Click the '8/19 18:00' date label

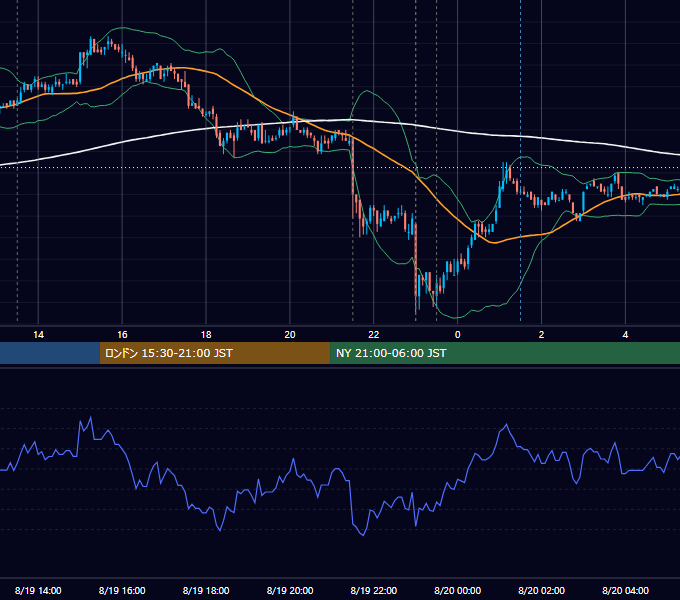206,590
